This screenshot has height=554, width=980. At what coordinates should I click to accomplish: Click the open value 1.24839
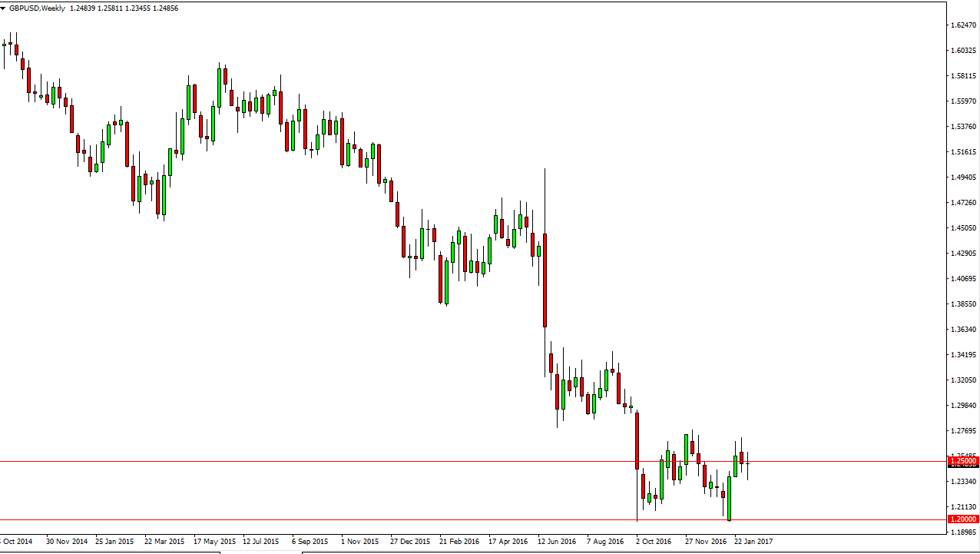click(x=83, y=8)
